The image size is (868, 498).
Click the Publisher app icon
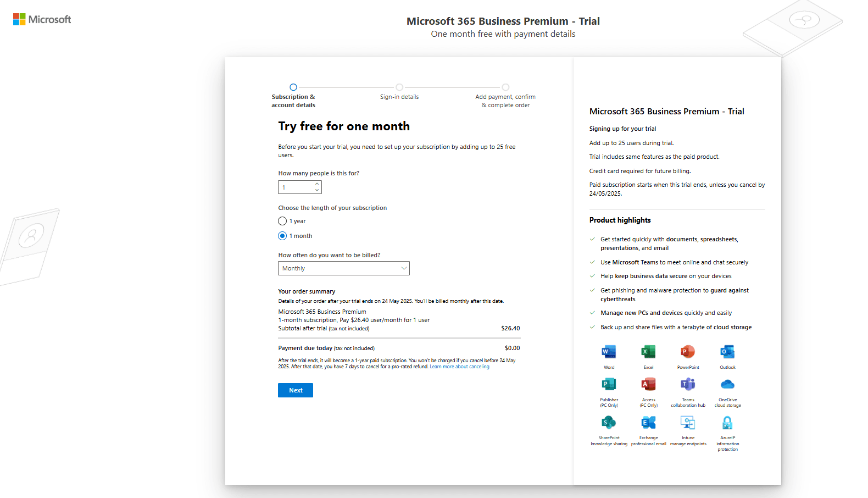609,384
